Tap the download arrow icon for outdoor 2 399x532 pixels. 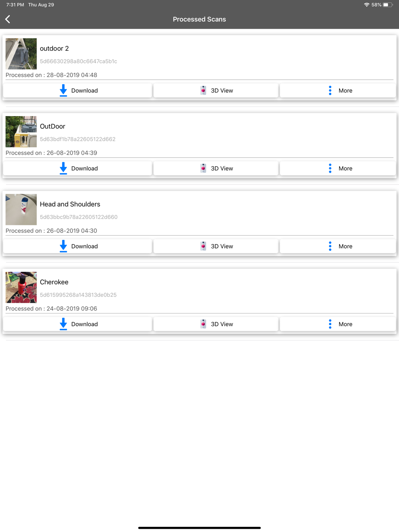coord(63,91)
